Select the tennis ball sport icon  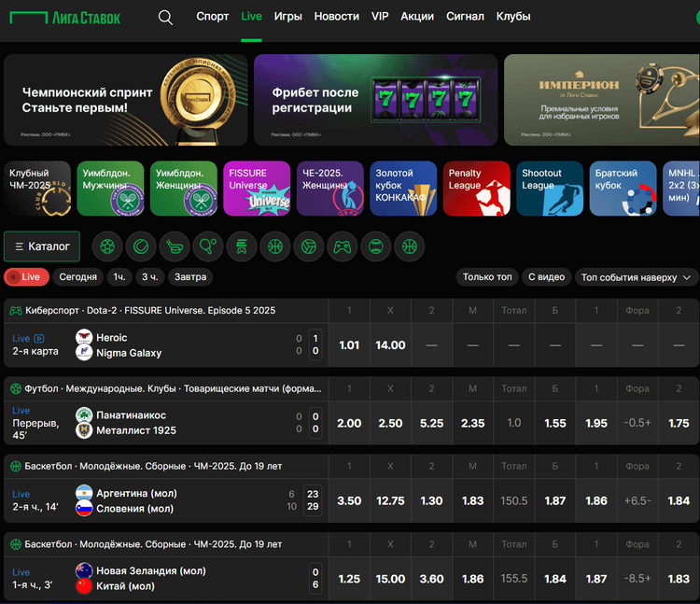point(141,247)
